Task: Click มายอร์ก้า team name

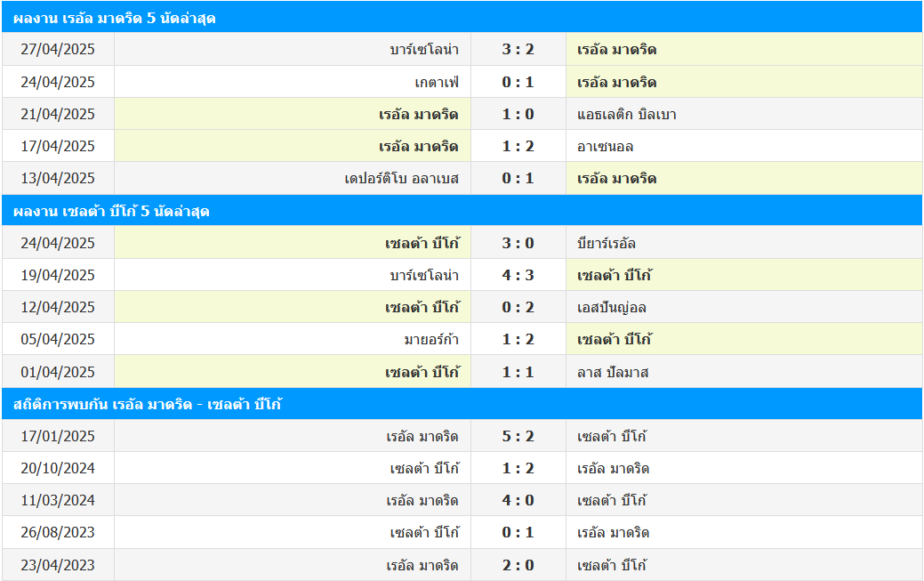Action: (431, 340)
